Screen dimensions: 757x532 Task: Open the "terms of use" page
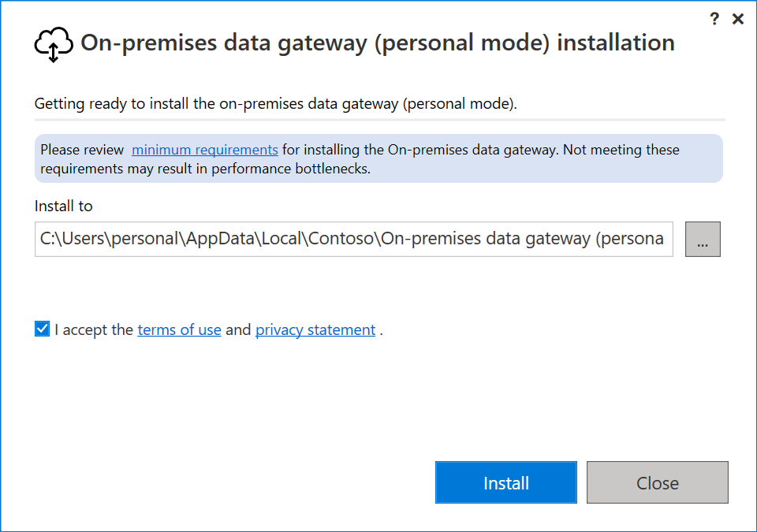tap(179, 329)
